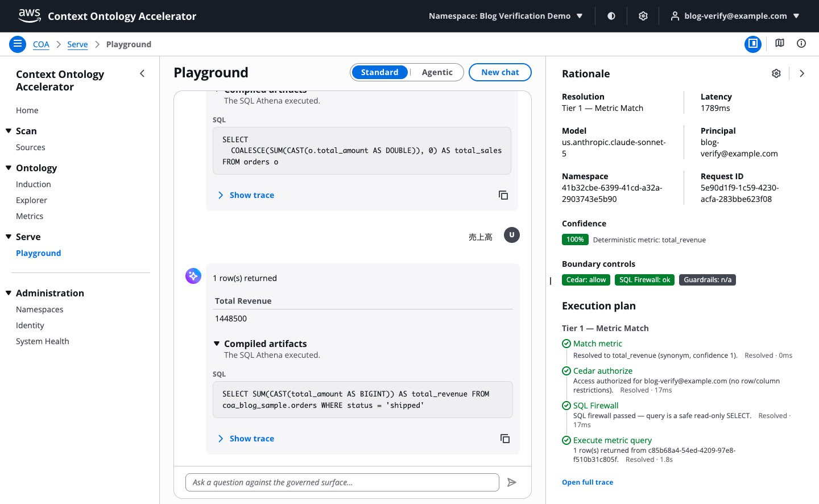819x504 pixels.
Task: Copy the total_revenue SQL query
Action: coord(504,439)
